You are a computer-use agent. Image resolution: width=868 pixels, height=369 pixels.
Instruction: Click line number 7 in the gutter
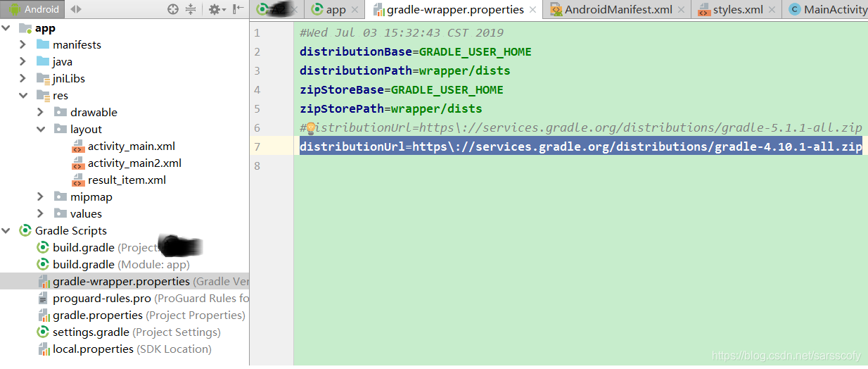pyautogui.click(x=257, y=147)
